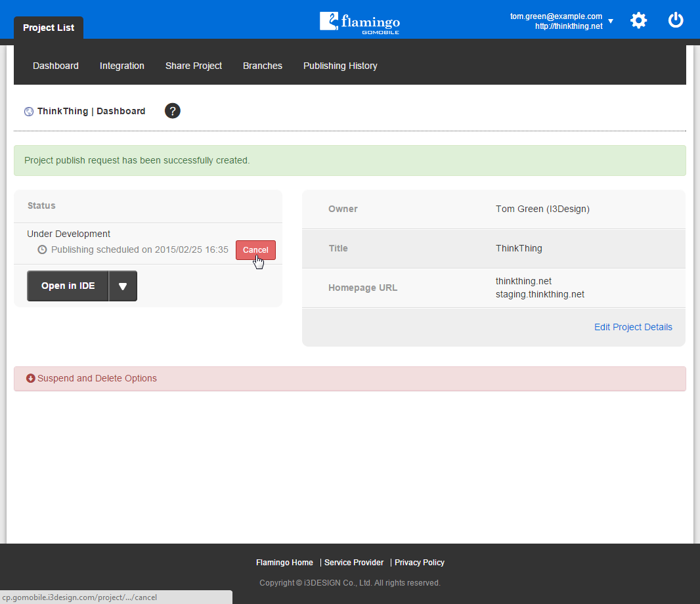This screenshot has width=700, height=604.
Task: Switch to the Project List tab
Action: coord(49,28)
